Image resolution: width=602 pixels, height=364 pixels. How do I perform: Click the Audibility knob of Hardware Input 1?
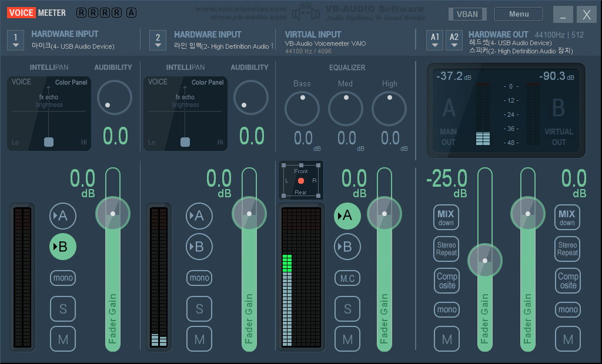[115, 97]
